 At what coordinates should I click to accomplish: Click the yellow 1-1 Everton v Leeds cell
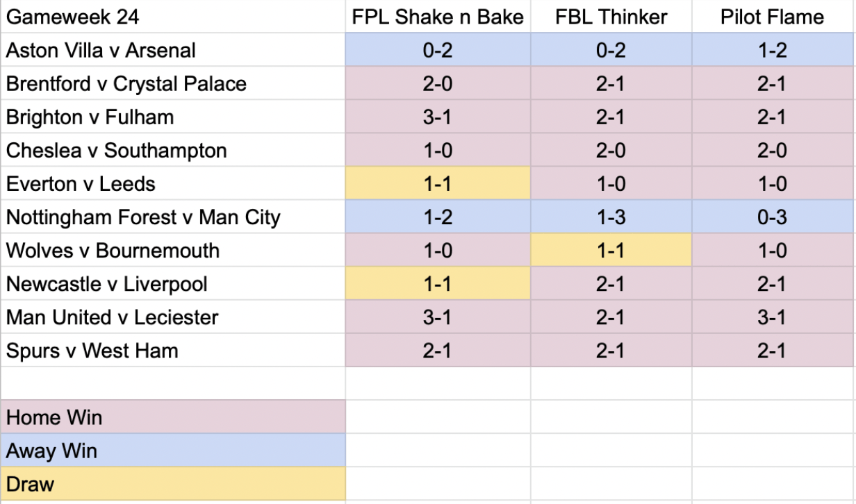coord(438,183)
